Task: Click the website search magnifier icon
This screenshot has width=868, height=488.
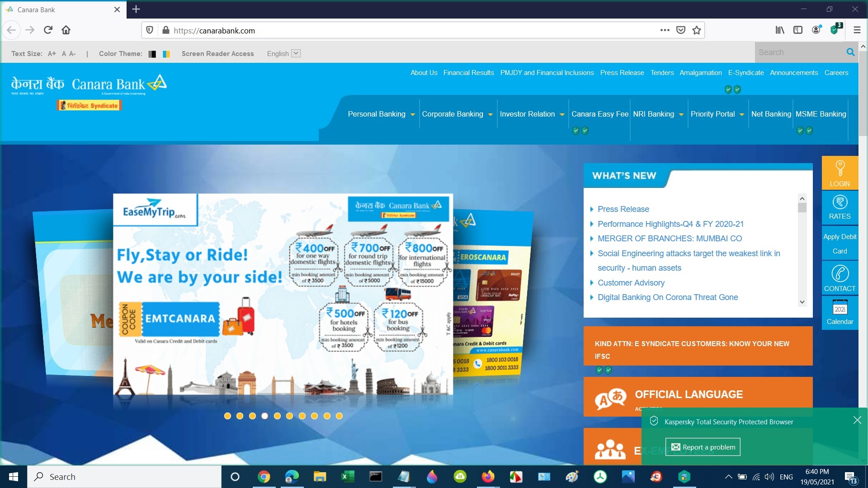Action: coord(850,52)
